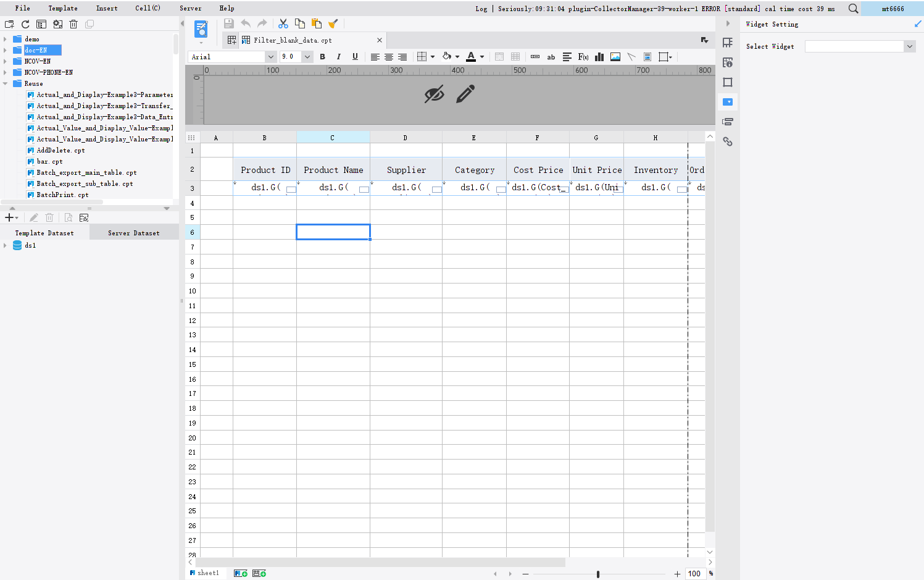
Task: Adjust the zoom slider at the bottom
Action: 598,573
